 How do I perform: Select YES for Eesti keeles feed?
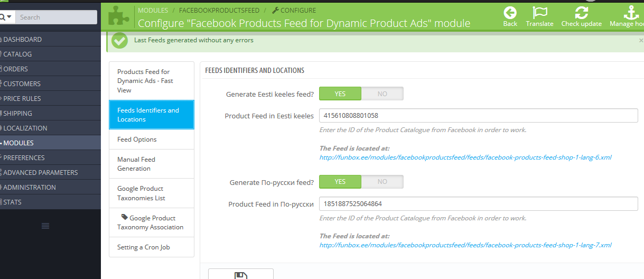point(340,94)
